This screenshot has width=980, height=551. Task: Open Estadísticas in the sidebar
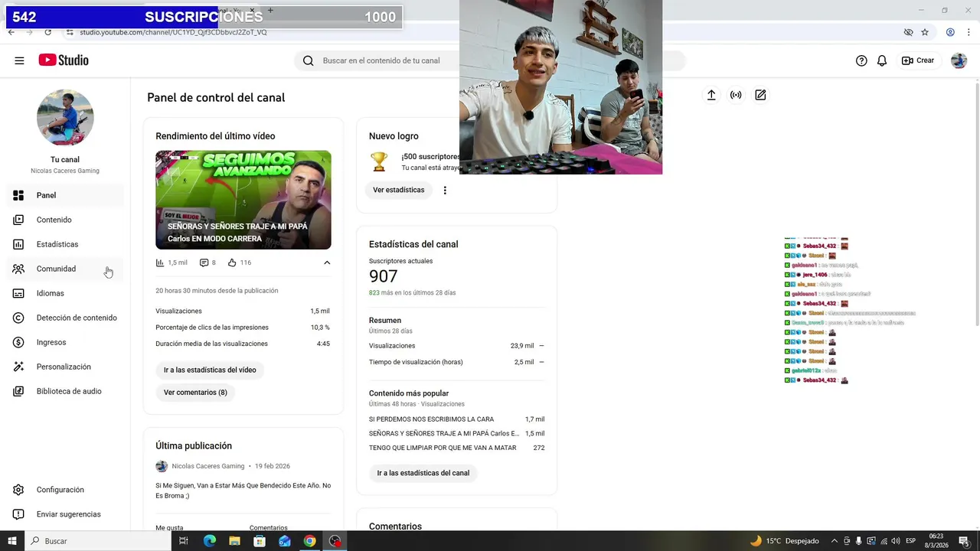[x=66, y=244]
